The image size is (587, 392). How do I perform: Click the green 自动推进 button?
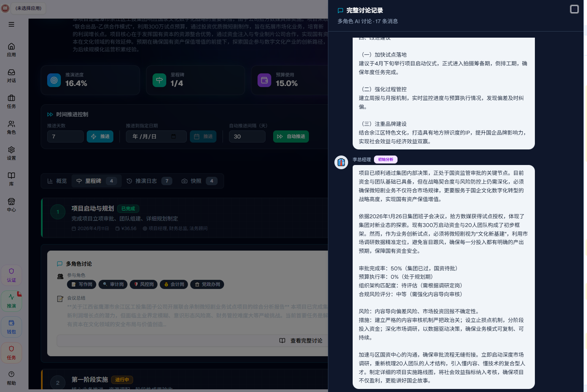[291, 136]
